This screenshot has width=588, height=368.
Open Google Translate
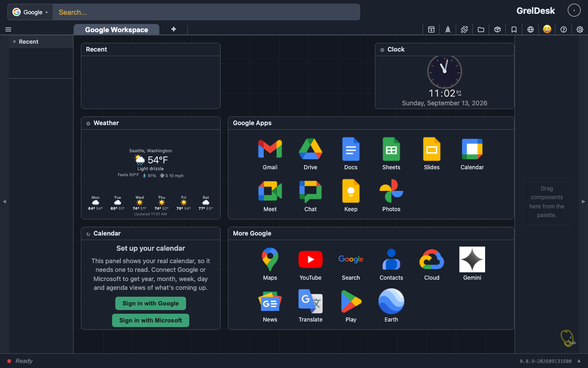311,306
